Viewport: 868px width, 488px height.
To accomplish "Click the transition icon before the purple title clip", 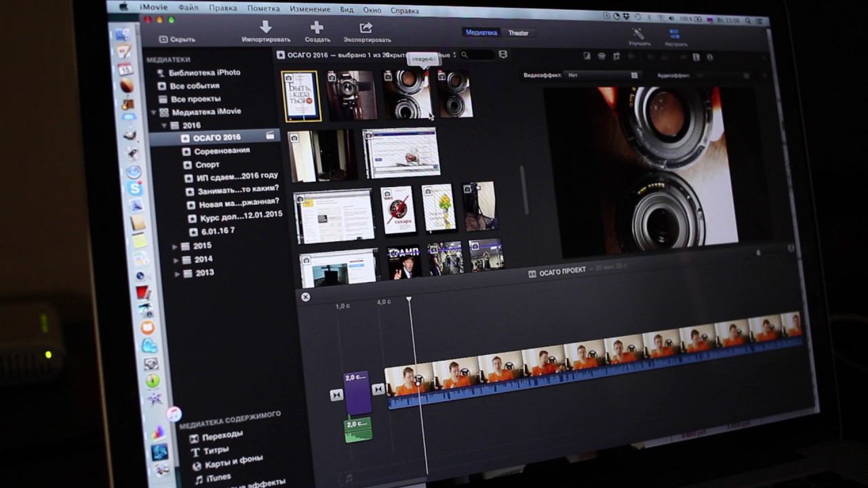I will tap(336, 395).
